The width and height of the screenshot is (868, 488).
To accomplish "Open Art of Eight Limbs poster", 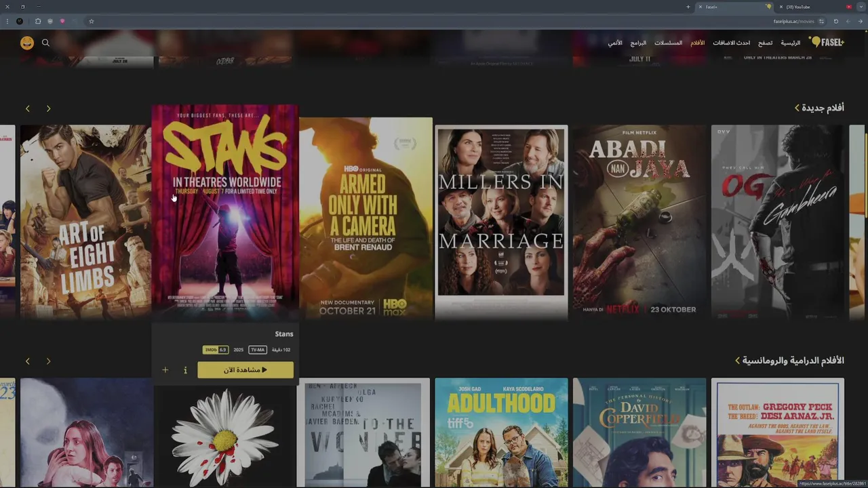I will [85, 222].
